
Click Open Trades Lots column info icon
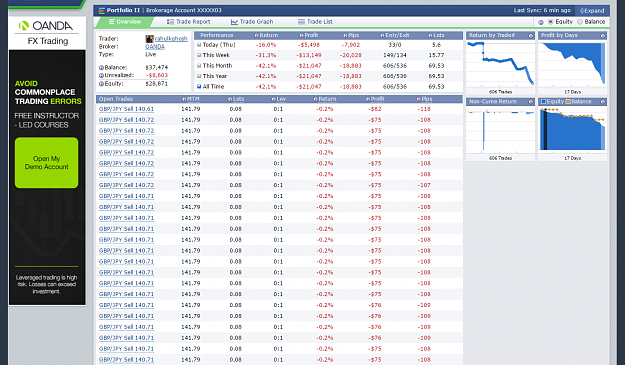click(x=230, y=99)
